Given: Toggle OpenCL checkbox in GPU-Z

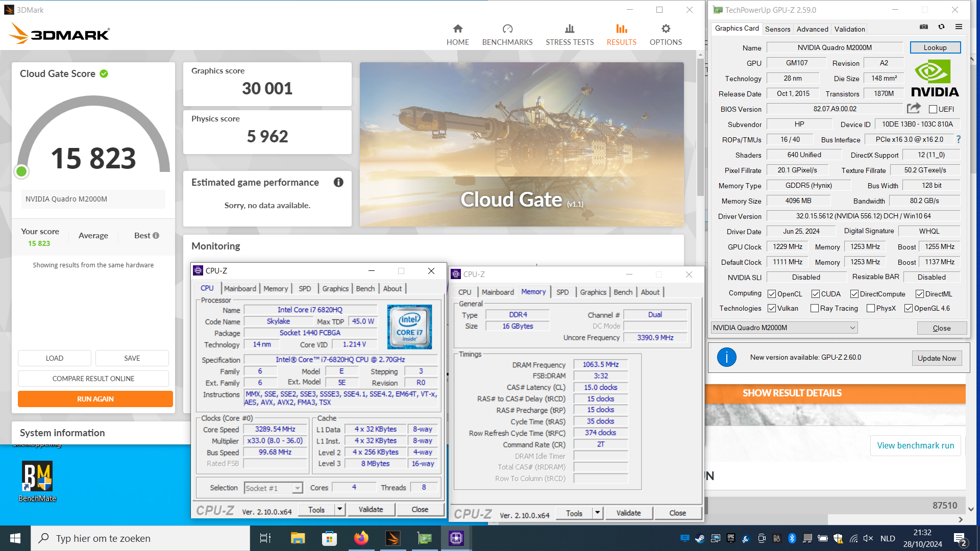Looking at the screenshot, I should pyautogui.click(x=772, y=294).
